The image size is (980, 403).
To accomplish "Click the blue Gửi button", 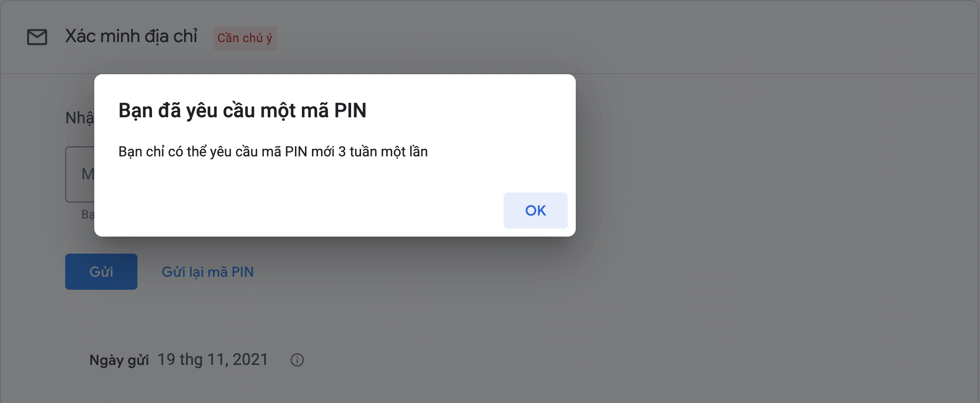I will pos(101,272).
